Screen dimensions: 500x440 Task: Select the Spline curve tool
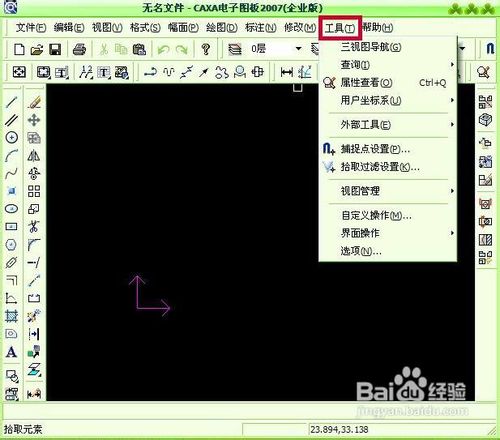(x=12, y=173)
